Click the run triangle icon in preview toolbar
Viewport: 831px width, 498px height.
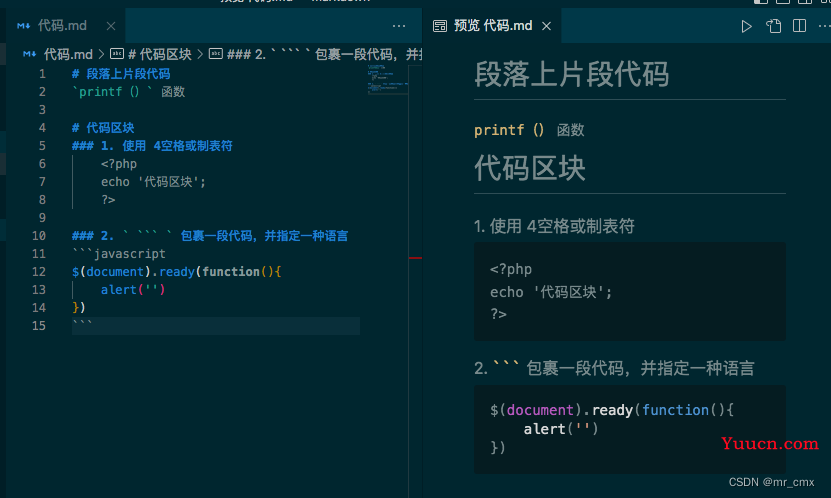pyautogui.click(x=746, y=26)
